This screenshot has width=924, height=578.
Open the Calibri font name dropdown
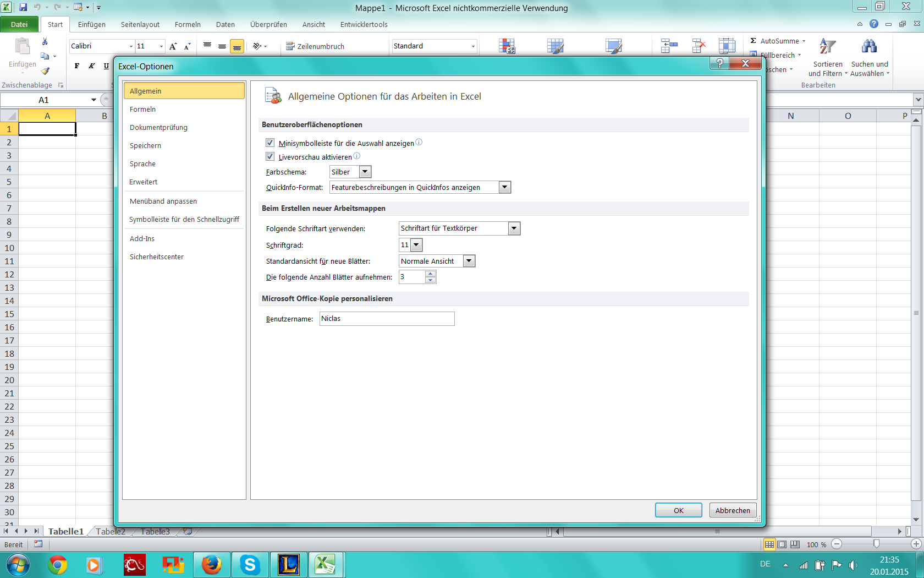click(131, 46)
